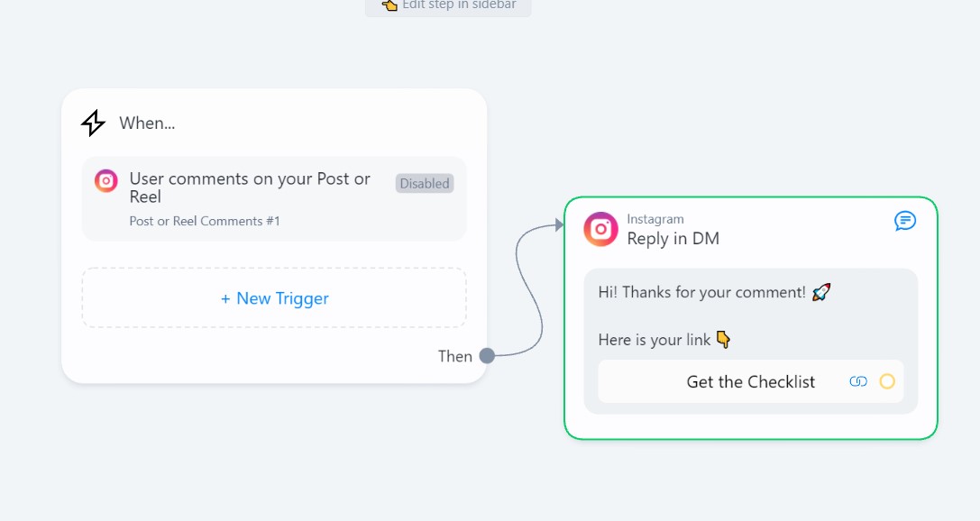980x521 pixels.
Task: Click the link chain icon on the button
Action: click(x=858, y=381)
